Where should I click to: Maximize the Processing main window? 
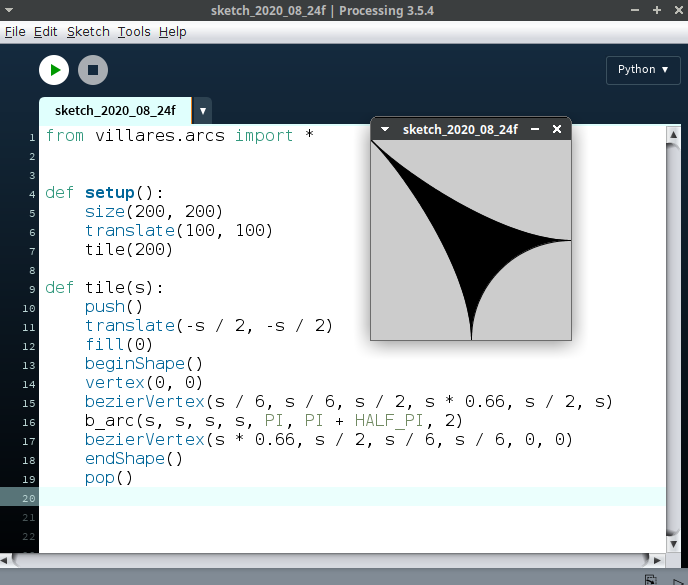tap(656, 10)
